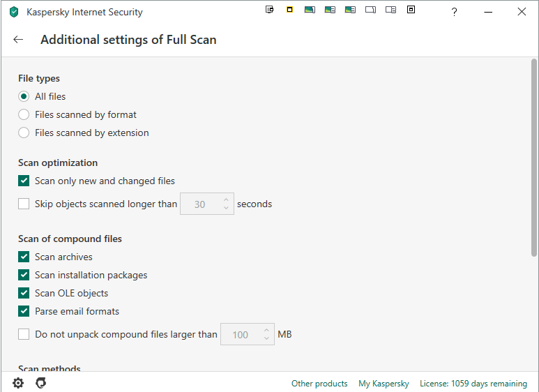Click the vertical scrollbar thumb

534,157
